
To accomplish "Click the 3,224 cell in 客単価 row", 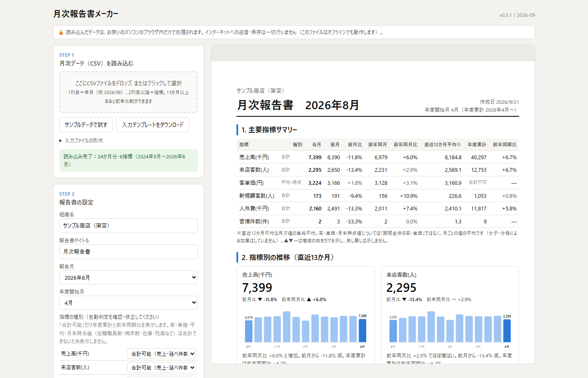I will (315, 183).
